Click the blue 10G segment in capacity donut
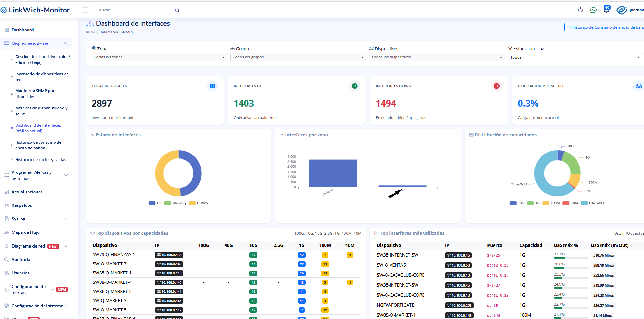 [560, 155]
